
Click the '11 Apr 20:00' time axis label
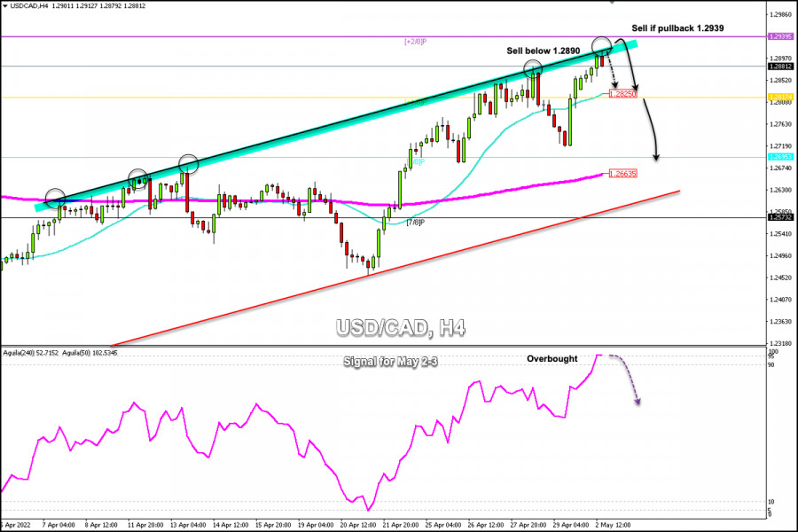tap(145, 525)
